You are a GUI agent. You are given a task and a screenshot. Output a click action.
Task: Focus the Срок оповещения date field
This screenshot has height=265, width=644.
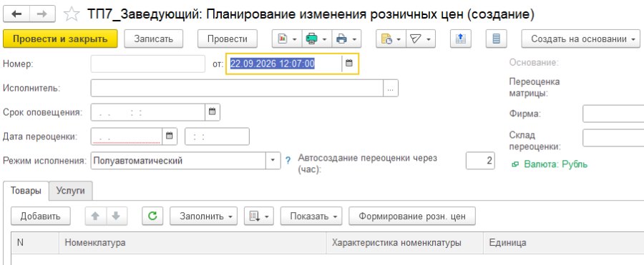pyautogui.click(x=148, y=112)
